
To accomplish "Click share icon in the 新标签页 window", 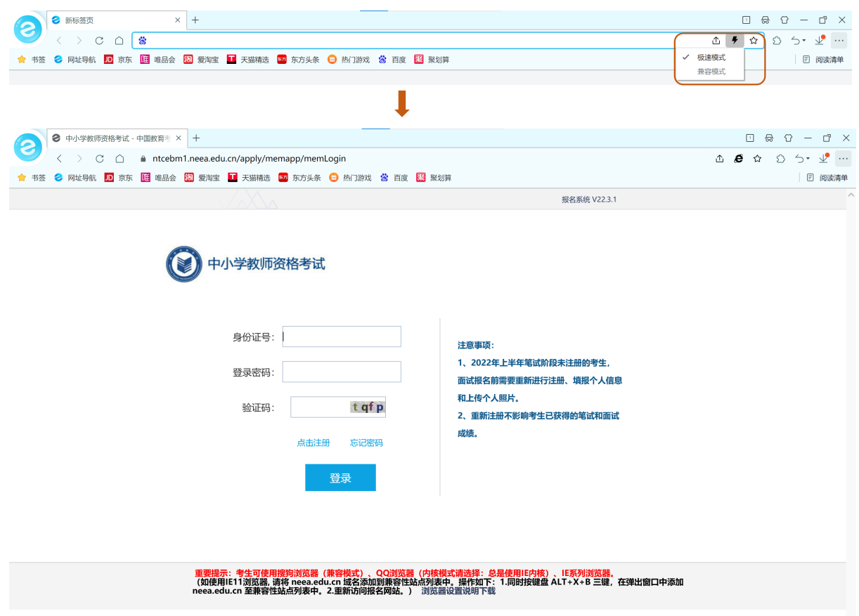I will (x=716, y=41).
